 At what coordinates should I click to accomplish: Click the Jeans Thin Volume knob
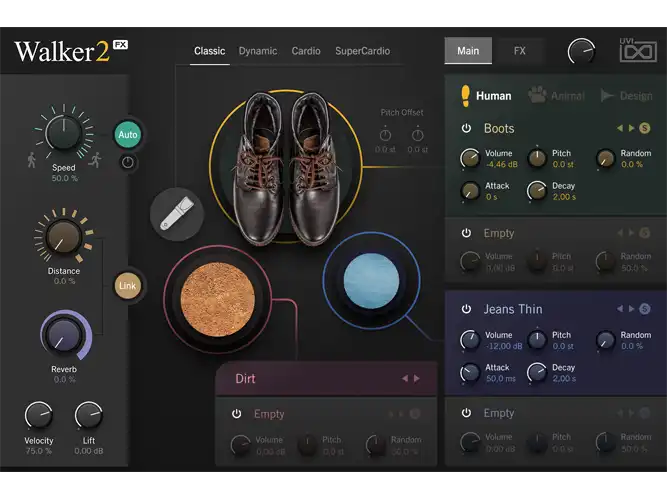click(470, 340)
